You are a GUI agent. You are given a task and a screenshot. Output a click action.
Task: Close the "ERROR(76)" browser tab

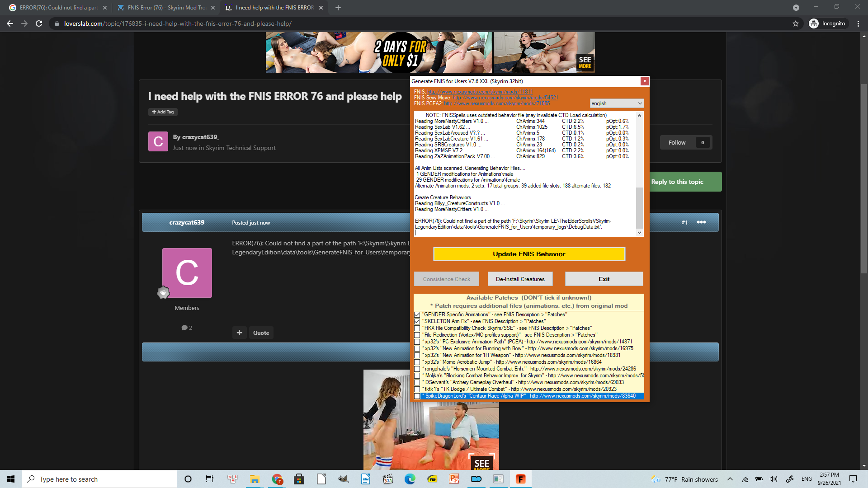tap(105, 8)
